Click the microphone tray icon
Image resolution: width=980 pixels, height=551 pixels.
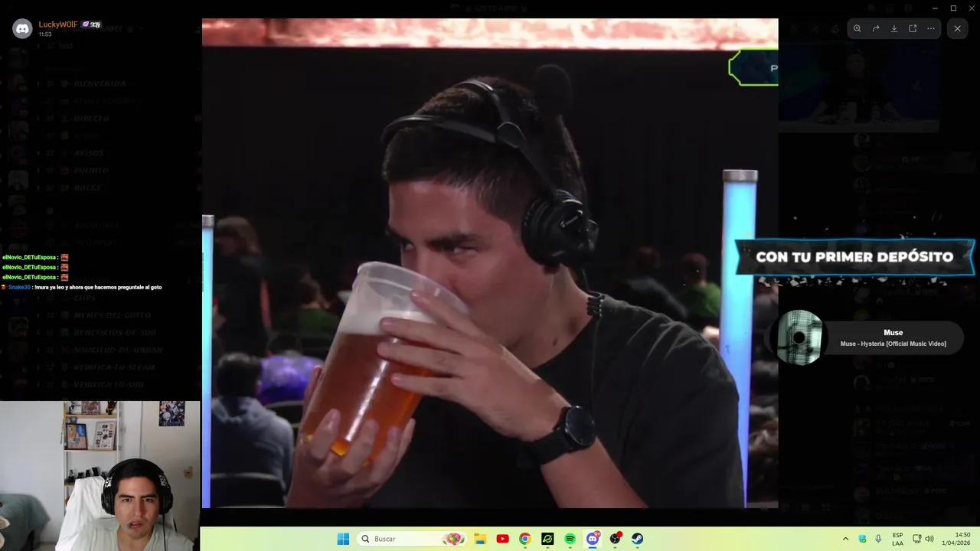(878, 539)
